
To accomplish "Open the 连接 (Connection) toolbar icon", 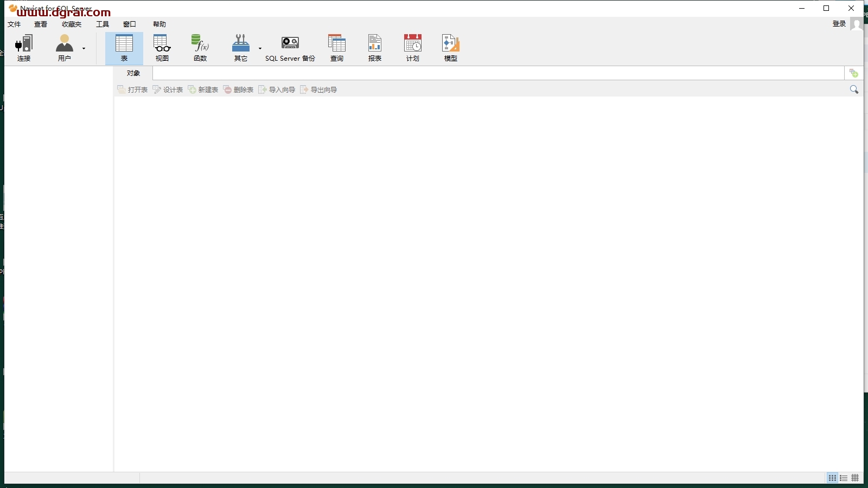I will (x=24, y=48).
